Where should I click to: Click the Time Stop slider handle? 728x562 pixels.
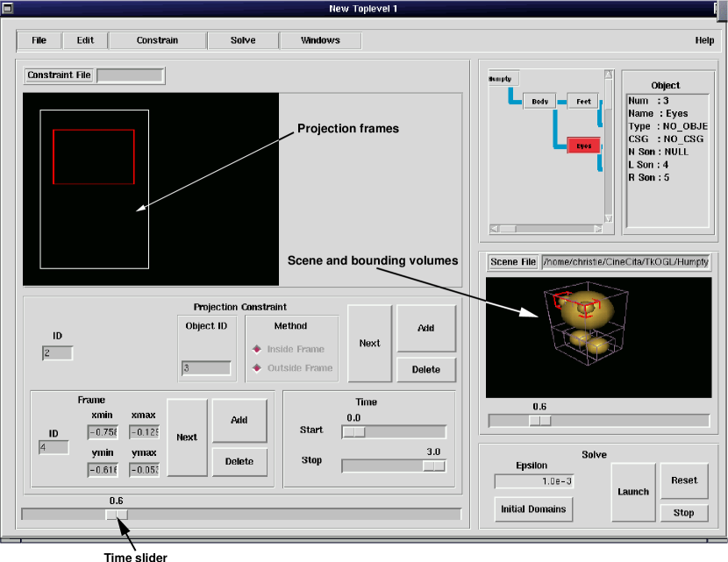click(433, 466)
